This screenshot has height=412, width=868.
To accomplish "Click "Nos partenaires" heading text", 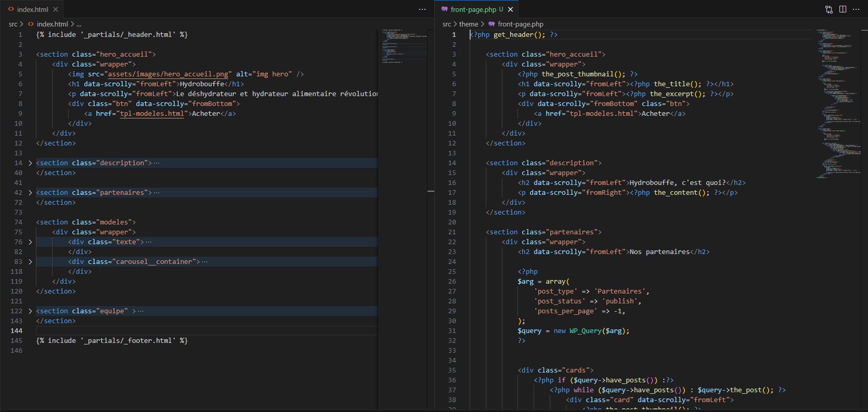I will coord(659,252).
